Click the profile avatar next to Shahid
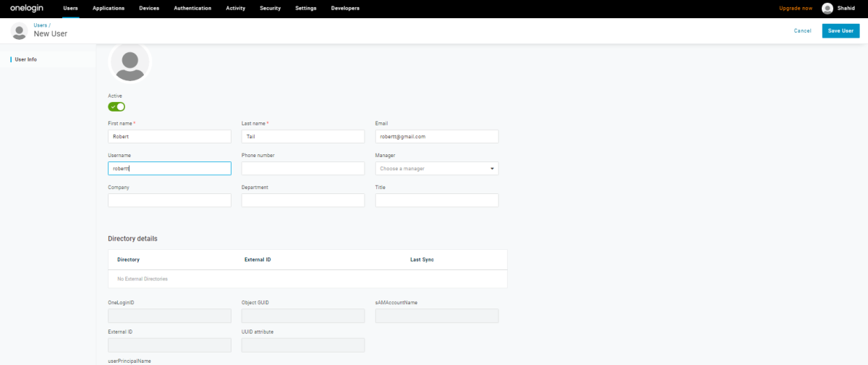The width and height of the screenshot is (868, 365). 827,9
